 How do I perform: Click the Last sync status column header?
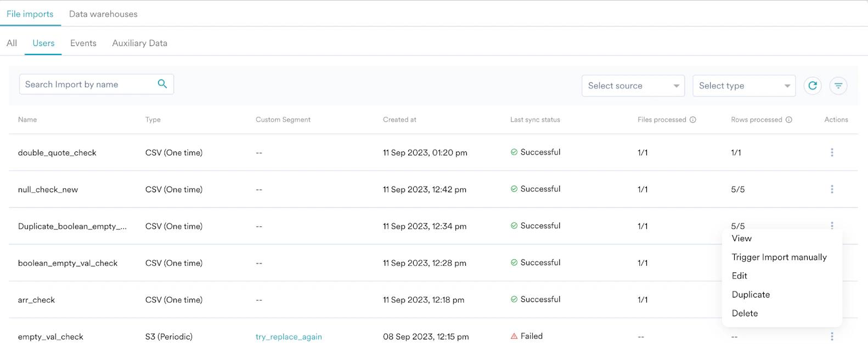coord(535,120)
